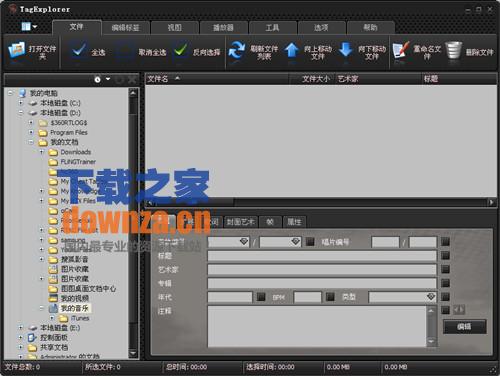Image resolution: width=500 pixels, height=376 pixels.
Task: Select the 共享文档 shared documents folder
Action: click(54, 347)
